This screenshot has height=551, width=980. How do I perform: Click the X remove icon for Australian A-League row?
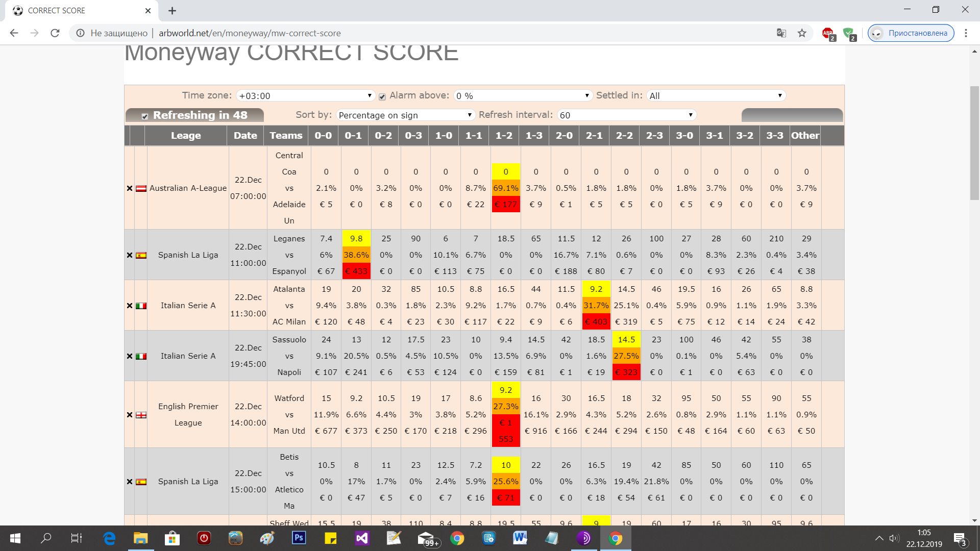(x=130, y=188)
